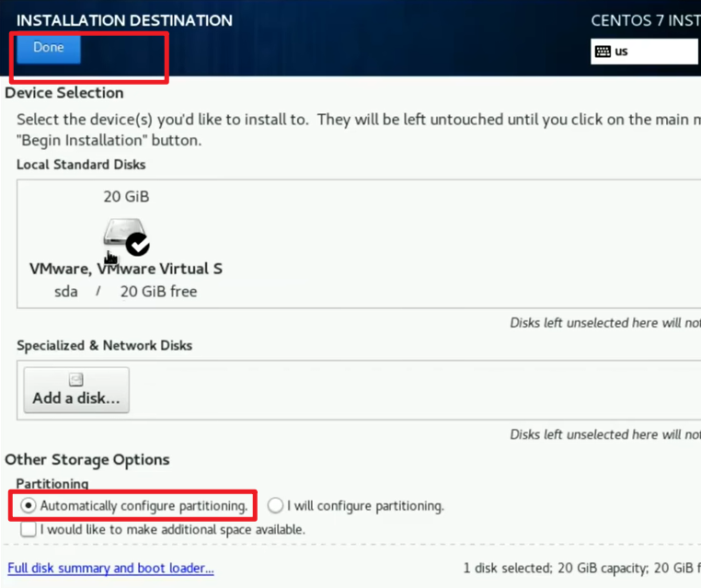
Task: Click the checkmark badge on the sda disk
Action: [x=137, y=244]
